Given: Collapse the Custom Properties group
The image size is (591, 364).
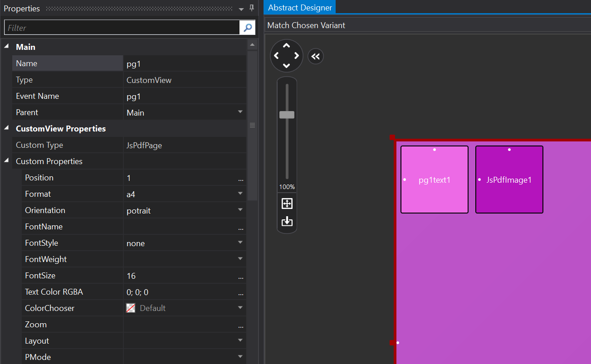Looking at the screenshot, I should coord(6,161).
